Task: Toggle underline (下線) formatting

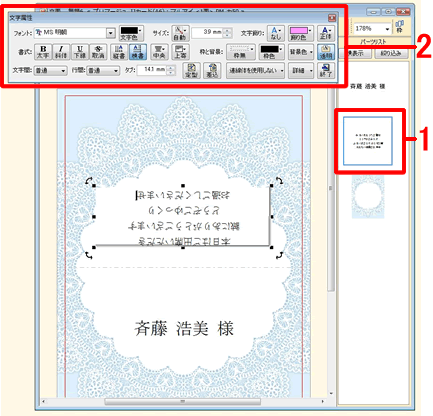Action: [x=80, y=52]
